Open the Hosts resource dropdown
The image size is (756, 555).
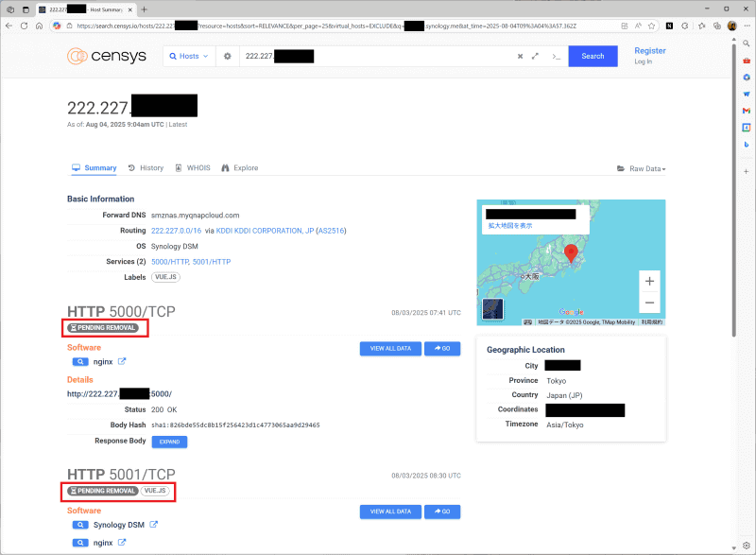188,57
